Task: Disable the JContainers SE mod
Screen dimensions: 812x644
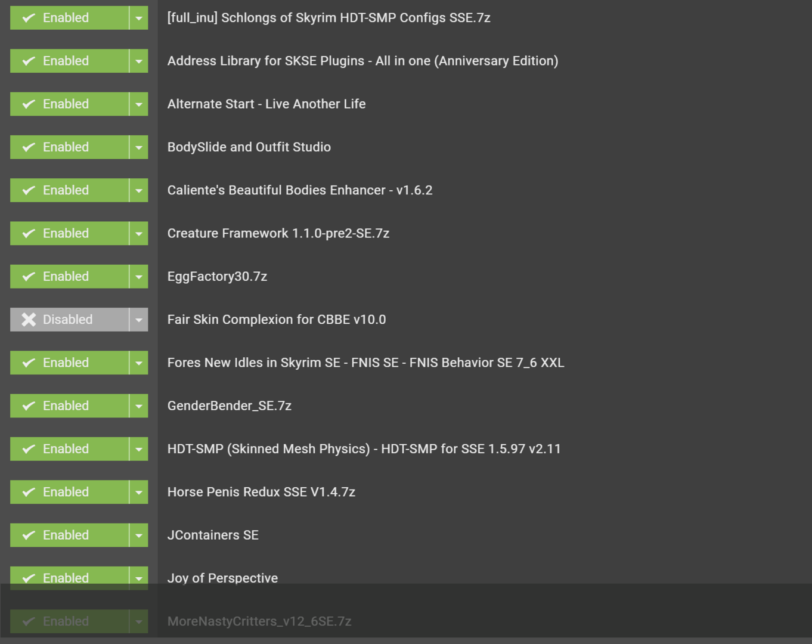Action: point(69,535)
